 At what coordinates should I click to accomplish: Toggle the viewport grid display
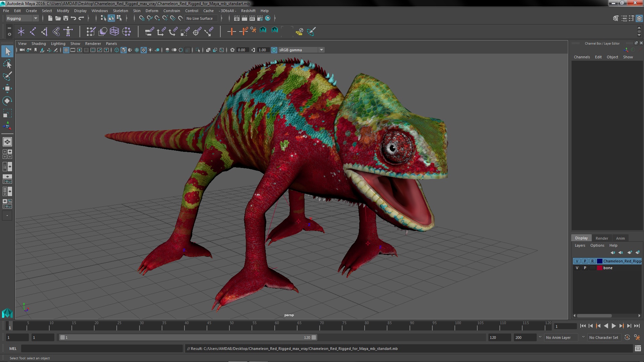click(x=66, y=50)
